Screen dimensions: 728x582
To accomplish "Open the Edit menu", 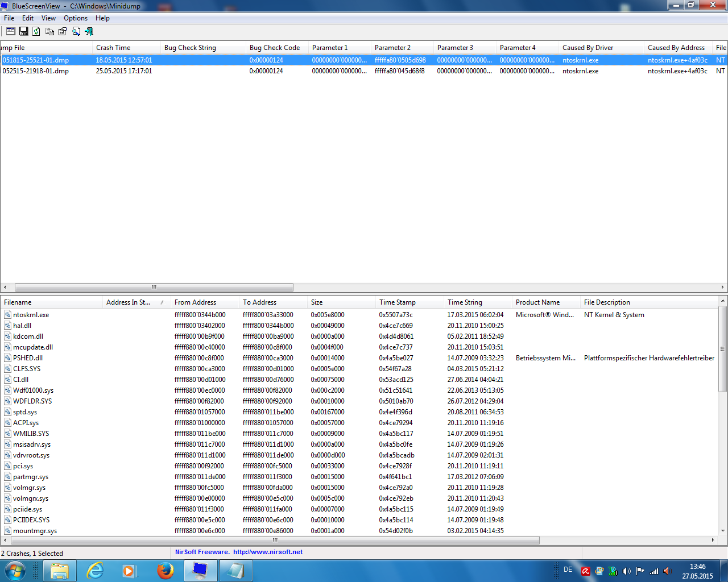I will (x=28, y=18).
